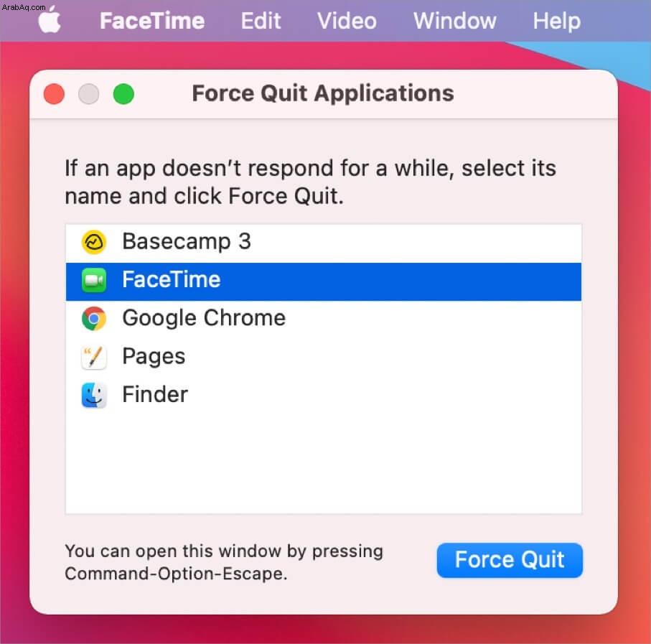Click the green zoom window button
Screen dimensions: 651x644
point(123,94)
